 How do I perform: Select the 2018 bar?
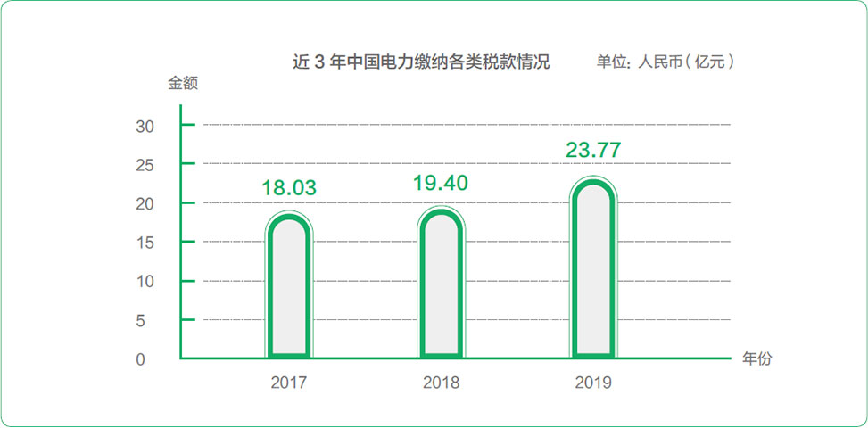click(442, 282)
